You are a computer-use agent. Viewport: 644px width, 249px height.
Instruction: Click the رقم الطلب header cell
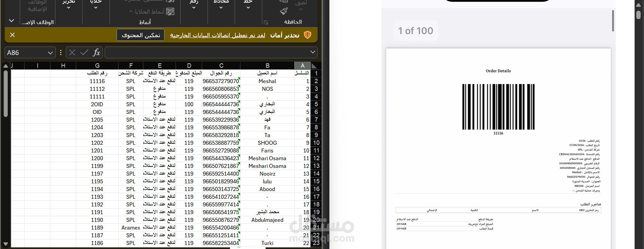[97, 73]
